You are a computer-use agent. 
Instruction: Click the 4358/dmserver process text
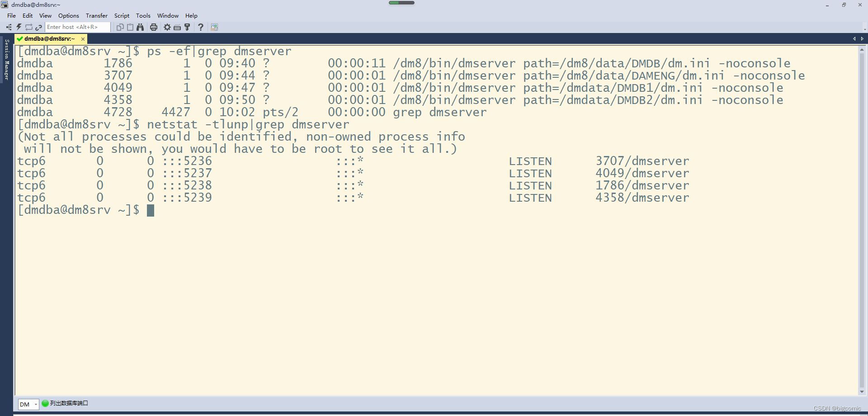642,198
